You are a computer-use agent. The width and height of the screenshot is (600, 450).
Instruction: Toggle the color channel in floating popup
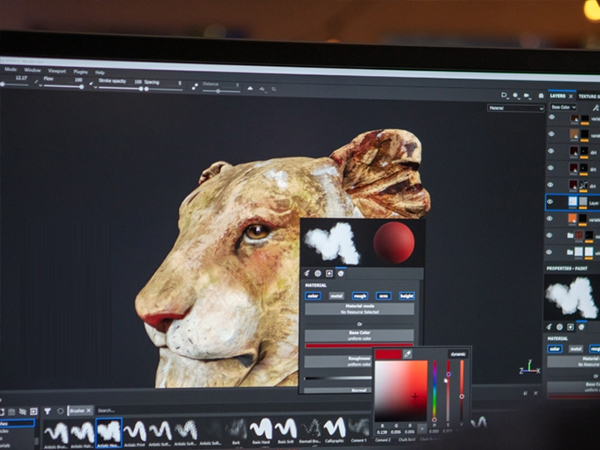click(313, 296)
